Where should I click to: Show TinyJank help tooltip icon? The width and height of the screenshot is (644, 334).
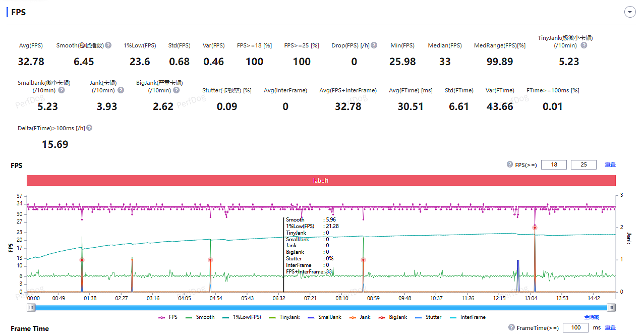[584, 45]
